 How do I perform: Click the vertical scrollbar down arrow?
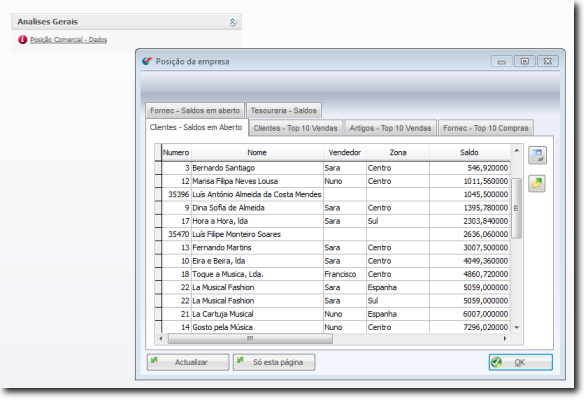coord(517,327)
